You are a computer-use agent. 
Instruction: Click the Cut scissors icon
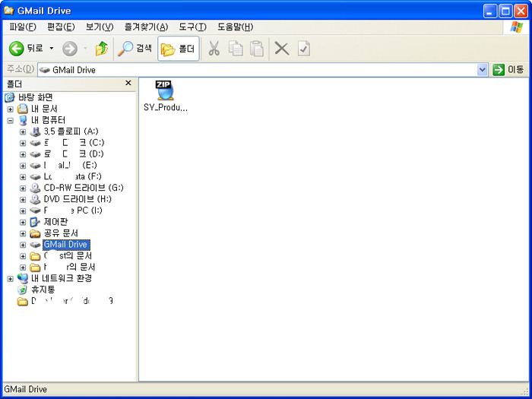(x=214, y=49)
